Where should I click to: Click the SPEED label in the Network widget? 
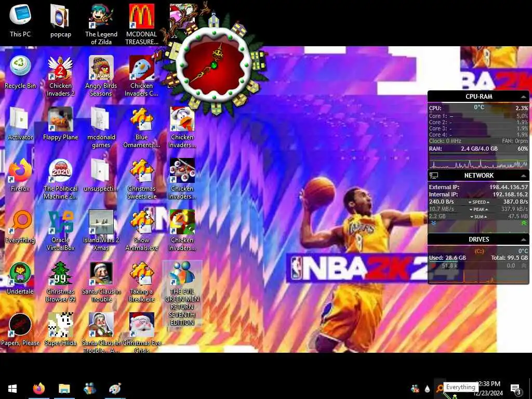[478, 202]
